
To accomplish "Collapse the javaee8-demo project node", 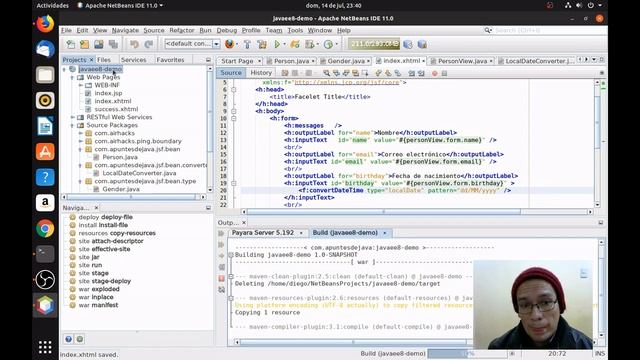I will pos(64,69).
